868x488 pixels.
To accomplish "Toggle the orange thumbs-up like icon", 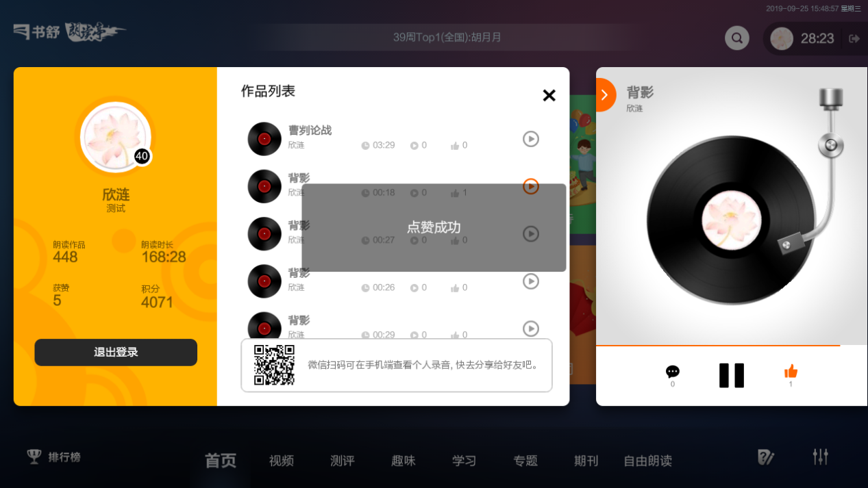I will [791, 372].
